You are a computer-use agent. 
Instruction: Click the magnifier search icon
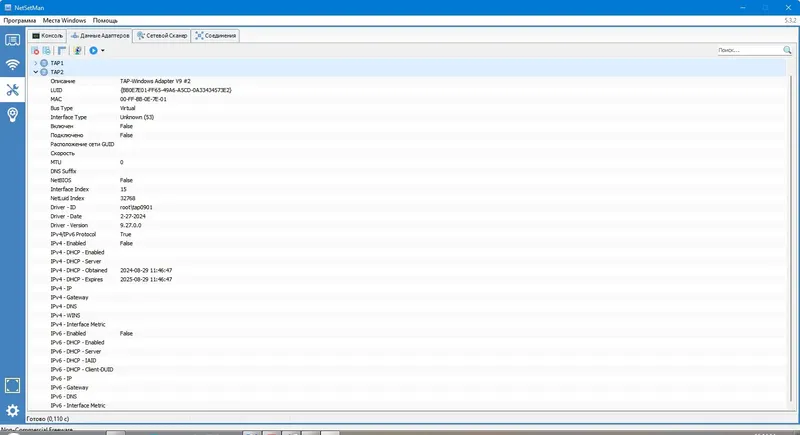coord(787,50)
